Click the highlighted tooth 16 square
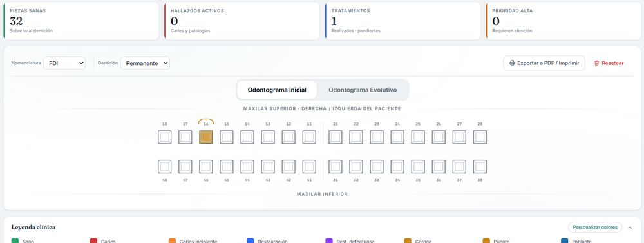Image resolution: width=644 pixels, height=243 pixels. 206,137
